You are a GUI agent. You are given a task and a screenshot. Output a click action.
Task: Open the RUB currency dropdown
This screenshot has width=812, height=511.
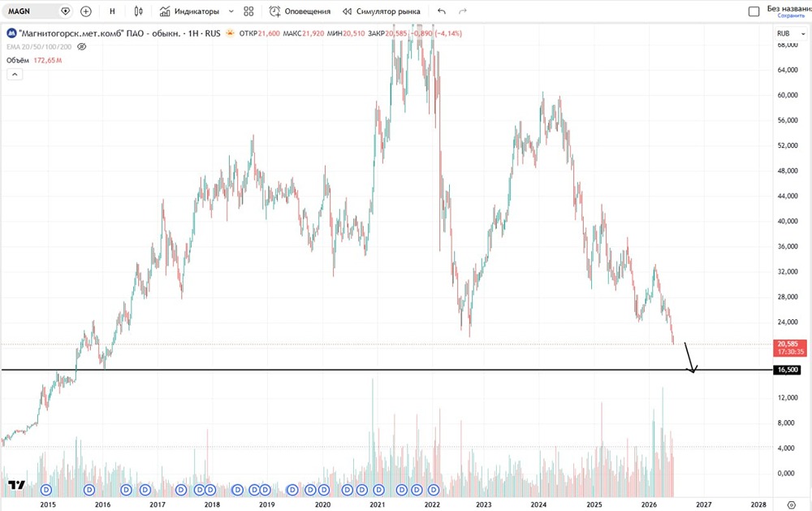click(x=791, y=33)
